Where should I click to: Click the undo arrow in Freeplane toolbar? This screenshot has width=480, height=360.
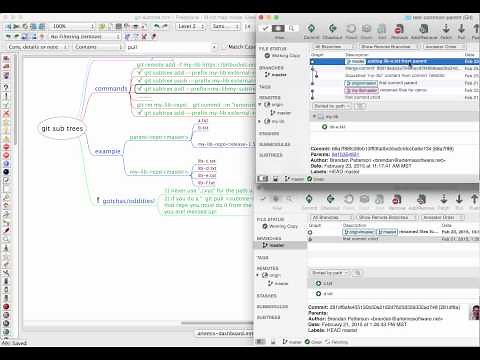(157, 26)
